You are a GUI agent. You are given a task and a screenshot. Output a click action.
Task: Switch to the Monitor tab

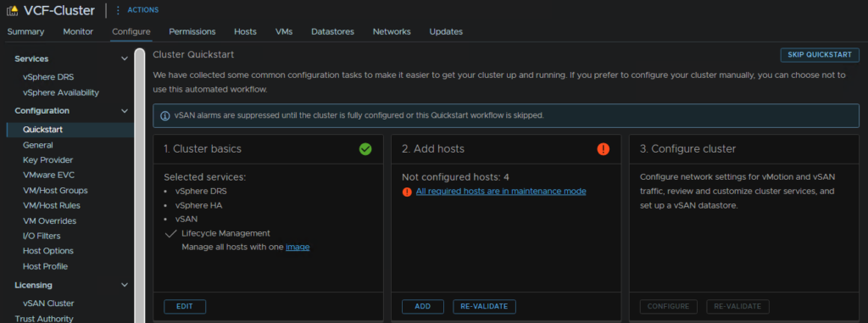78,31
